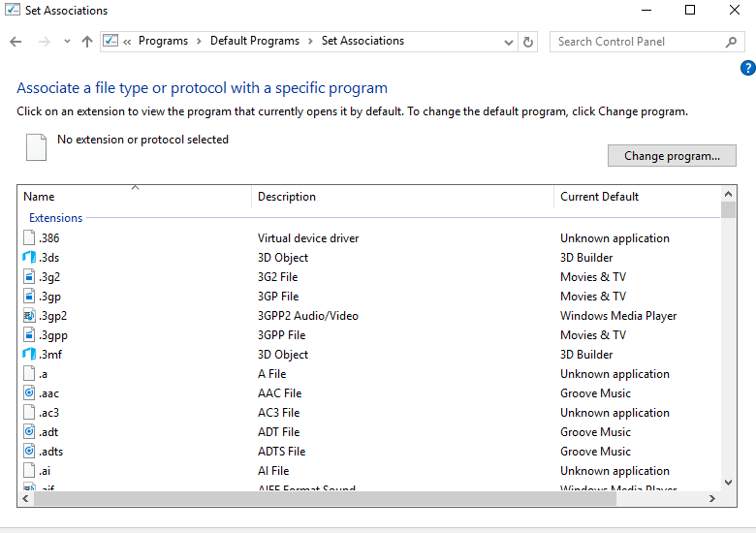Click the .a blank file icon

pyautogui.click(x=29, y=373)
